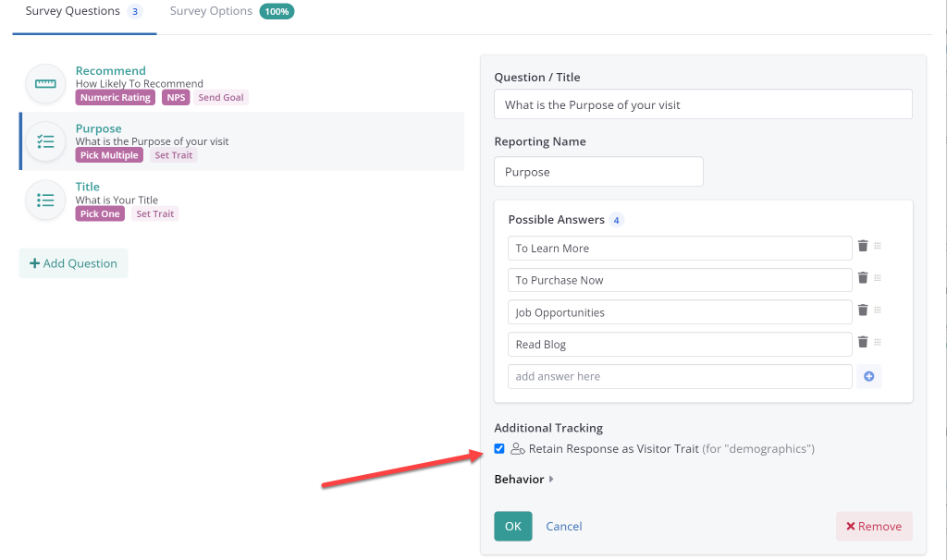Uncheck Retain Response as Visitor Trait
947x560 pixels.
pyautogui.click(x=499, y=449)
